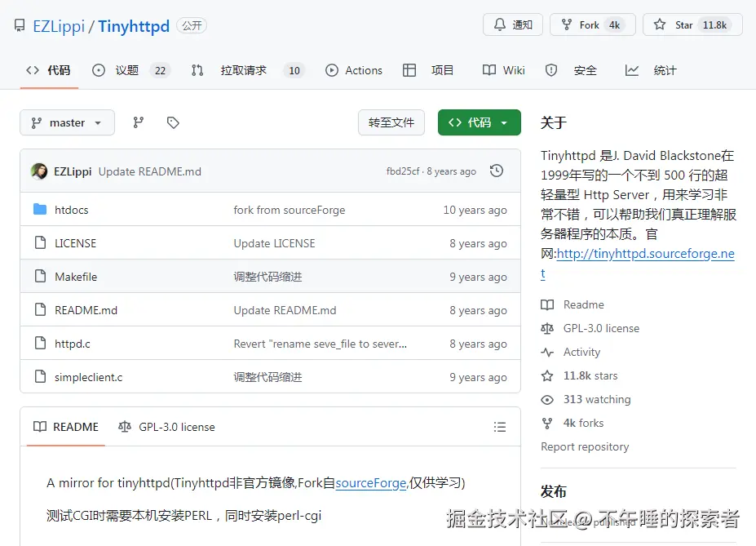Open the Wiki tab

tap(503, 70)
